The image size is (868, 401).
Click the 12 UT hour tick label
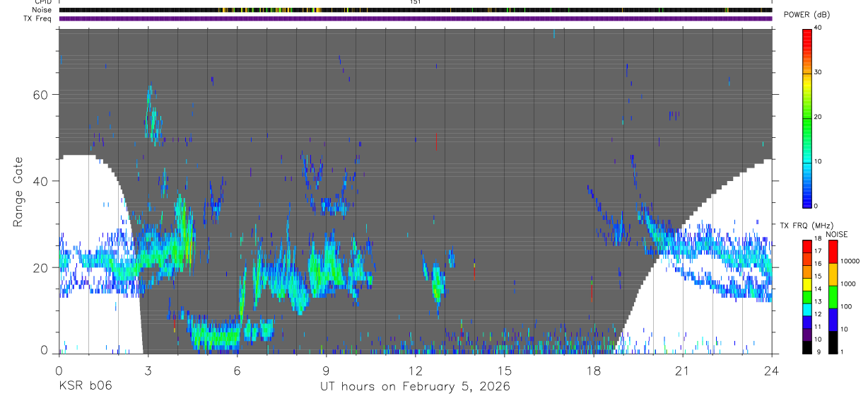click(415, 370)
